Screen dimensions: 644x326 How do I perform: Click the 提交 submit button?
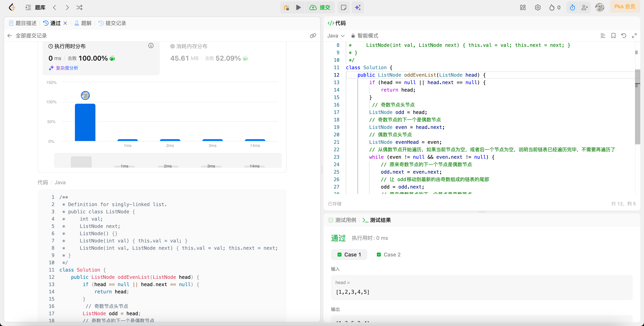(x=320, y=7)
